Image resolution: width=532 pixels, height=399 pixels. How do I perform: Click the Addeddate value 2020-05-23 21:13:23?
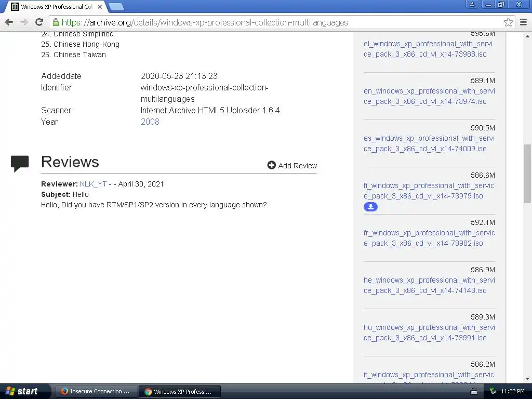pos(179,76)
